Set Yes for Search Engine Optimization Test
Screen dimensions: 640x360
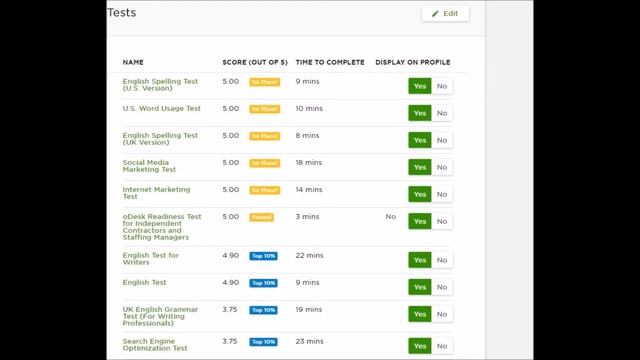click(x=420, y=346)
